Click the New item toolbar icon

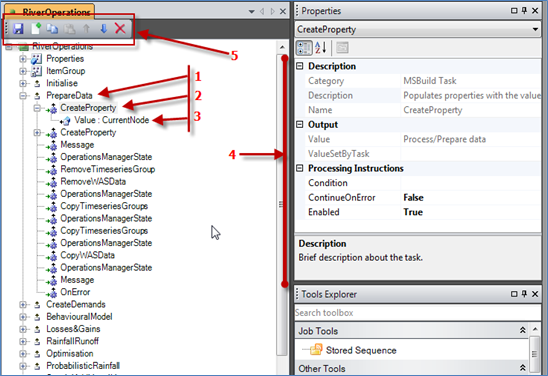[x=36, y=28]
